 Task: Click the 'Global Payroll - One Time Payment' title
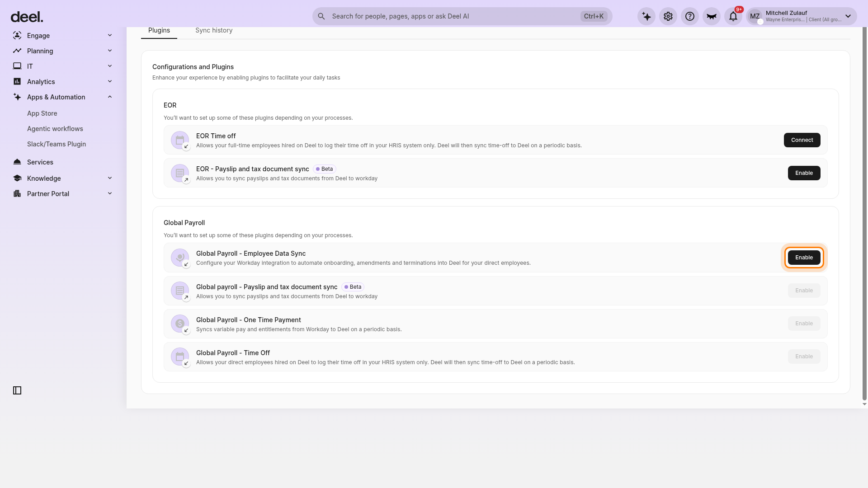(249, 320)
